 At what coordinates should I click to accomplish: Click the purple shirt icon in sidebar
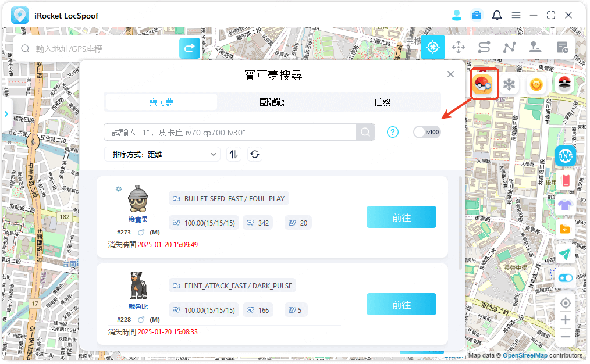point(565,205)
